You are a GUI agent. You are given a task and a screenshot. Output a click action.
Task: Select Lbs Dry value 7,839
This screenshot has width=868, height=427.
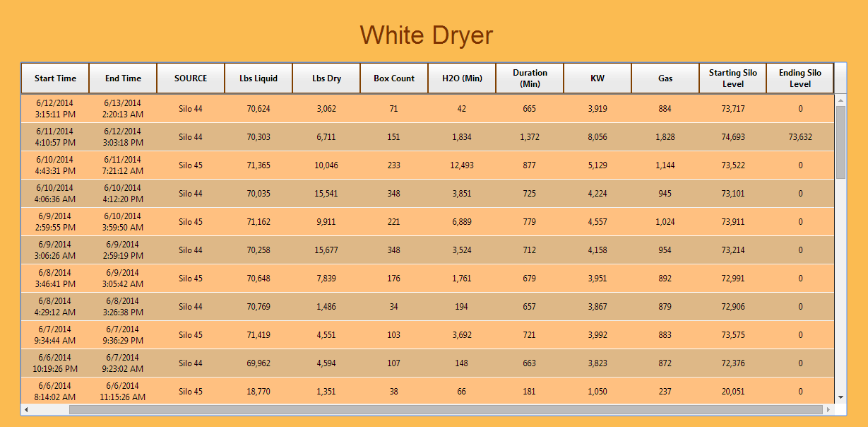point(326,279)
